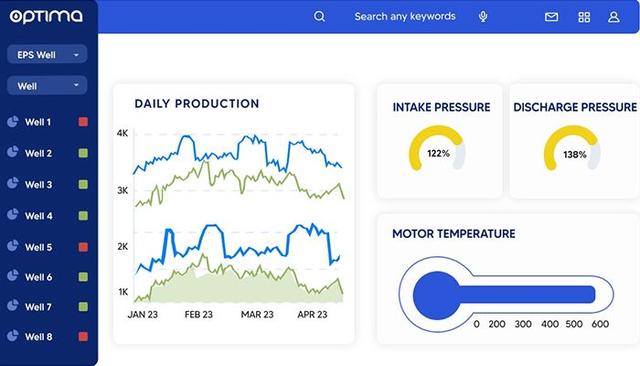Click the green status square for Well 2
The image size is (640, 366).
[x=83, y=153]
